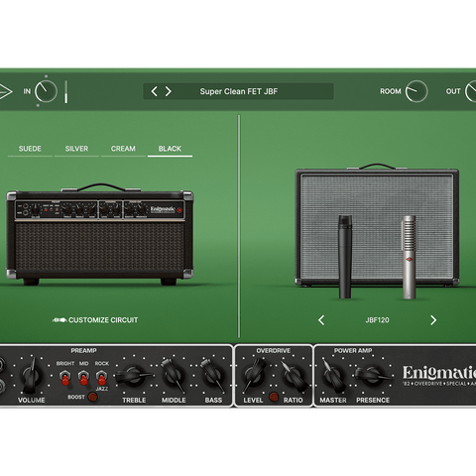Click the preamp VOLUME knob
The width and height of the screenshot is (476, 476).
(x=32, y=376)
